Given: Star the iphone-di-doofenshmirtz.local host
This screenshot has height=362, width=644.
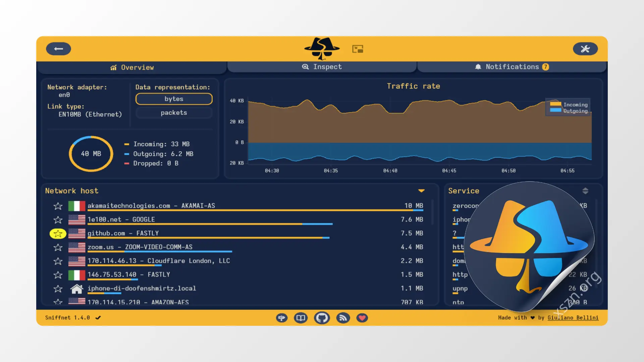Looking at the screenshot, I should pos(58,289).
